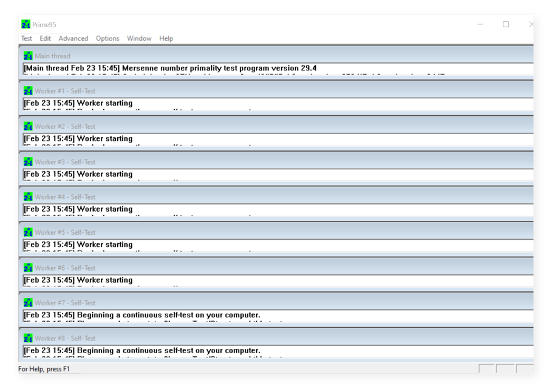The image size is (552, 392).
Task: Open the Edit menu
Action: pos(46,38)
